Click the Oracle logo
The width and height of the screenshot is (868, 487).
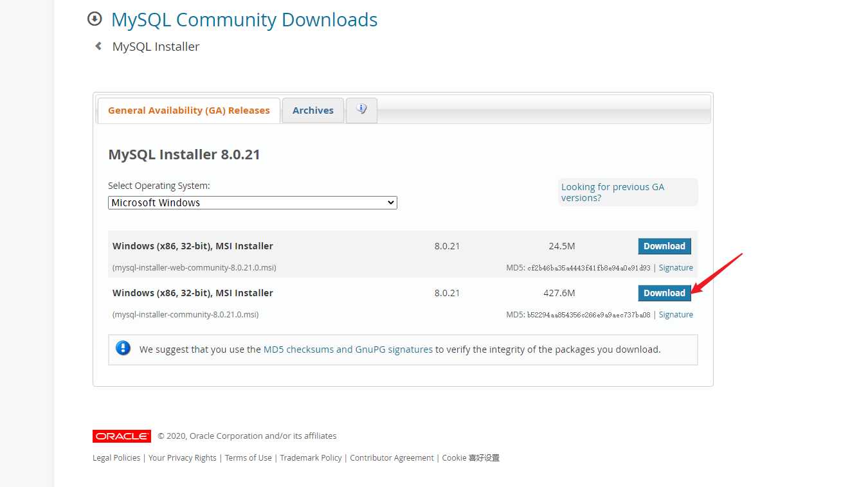pos(122,436)
